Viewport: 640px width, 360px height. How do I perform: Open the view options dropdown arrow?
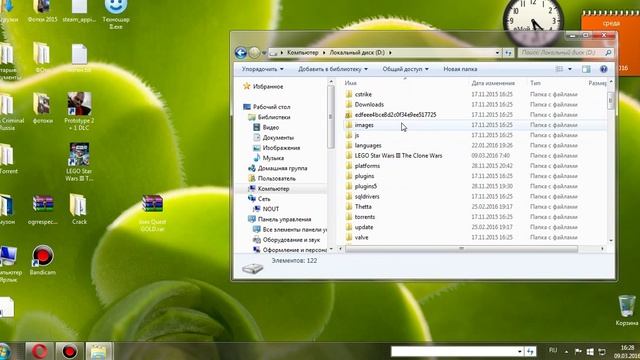570,69
